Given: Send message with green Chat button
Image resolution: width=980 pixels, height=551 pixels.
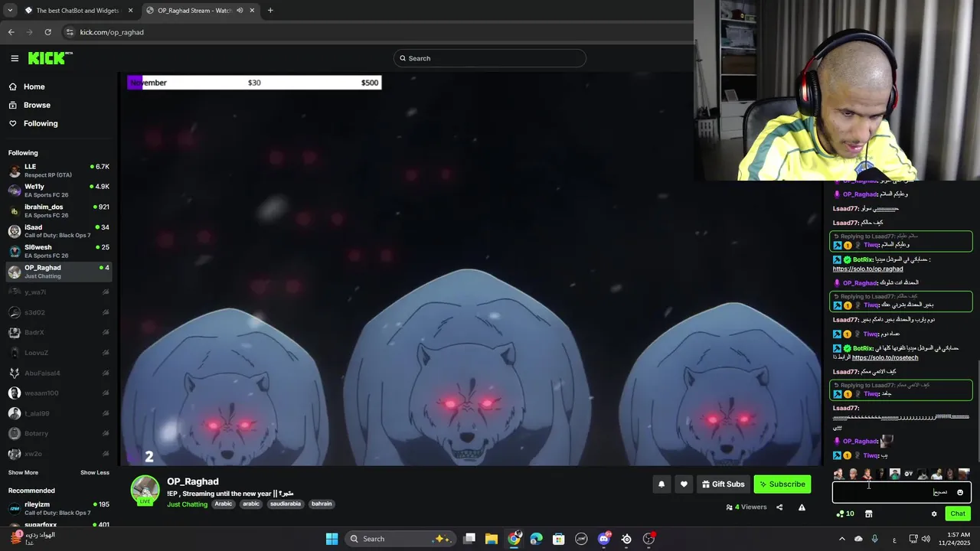Looking at the screenshot, I should tap(958, 514).
